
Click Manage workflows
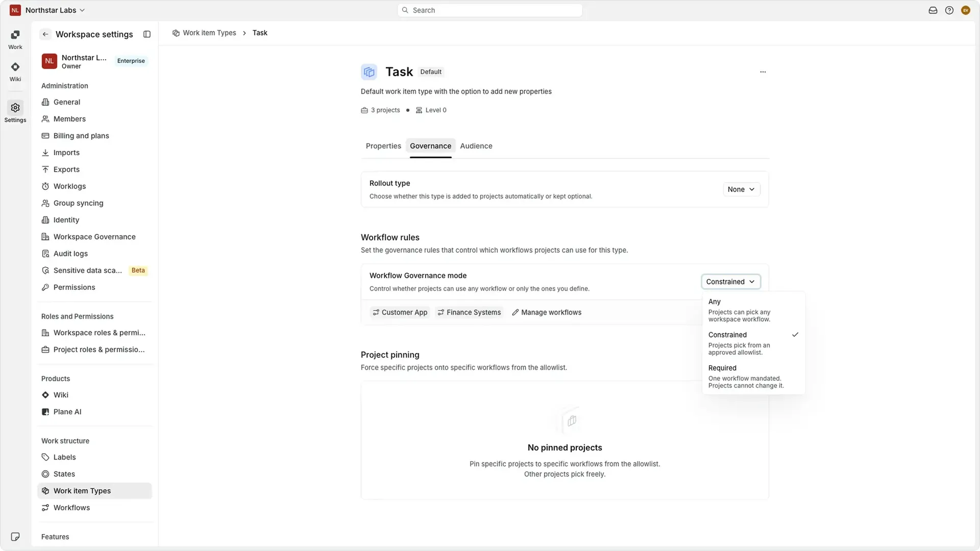click(x=547, y=312)
